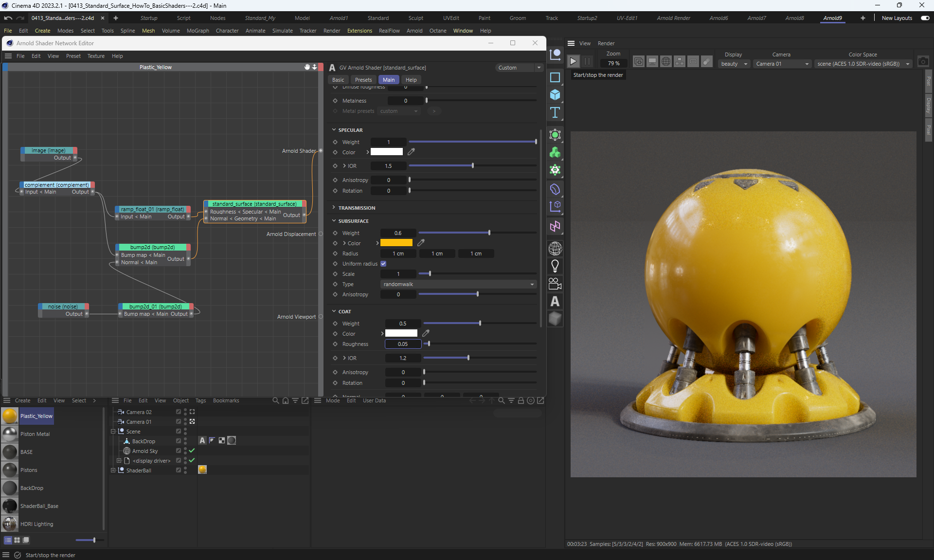Start the IPR render with play button

point(573,61)
